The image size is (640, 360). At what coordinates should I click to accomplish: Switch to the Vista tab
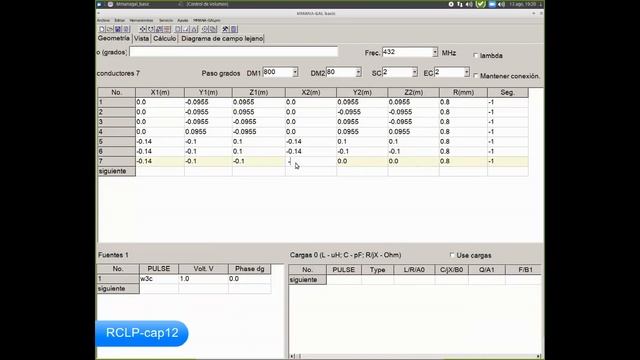141,38
